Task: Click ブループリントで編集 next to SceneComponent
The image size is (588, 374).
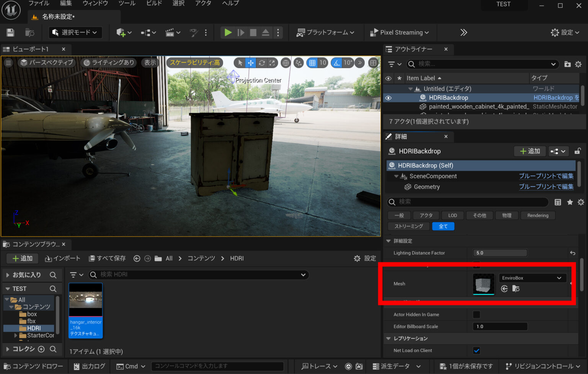Action: tap(546, 176)
